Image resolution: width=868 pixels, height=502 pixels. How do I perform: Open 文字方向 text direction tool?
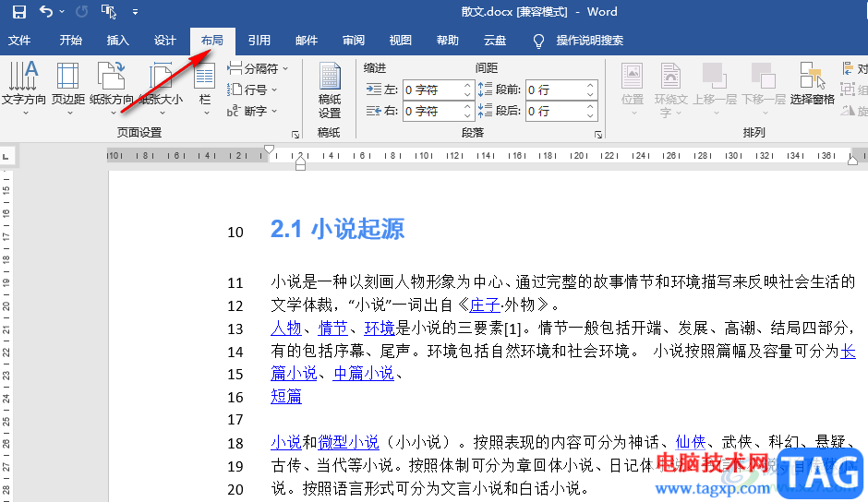pyautogui.click(x=23, y=88)
